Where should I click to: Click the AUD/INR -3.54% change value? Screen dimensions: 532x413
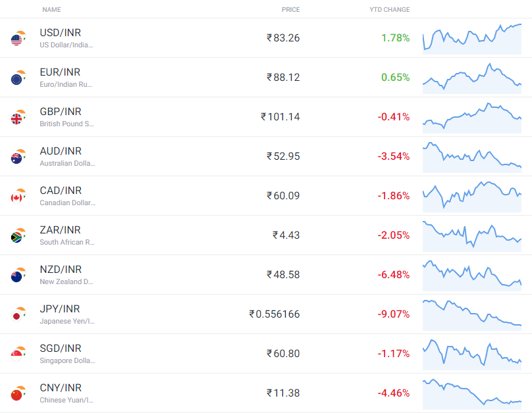[x=394, y=156]
